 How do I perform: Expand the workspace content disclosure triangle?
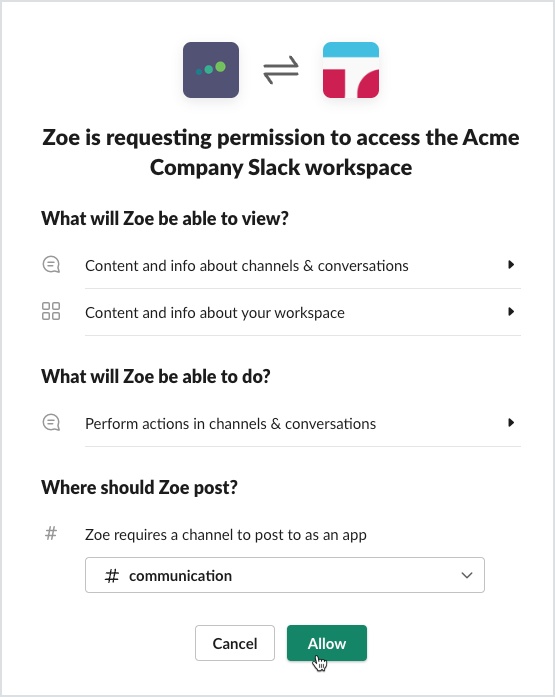point(511,311)
